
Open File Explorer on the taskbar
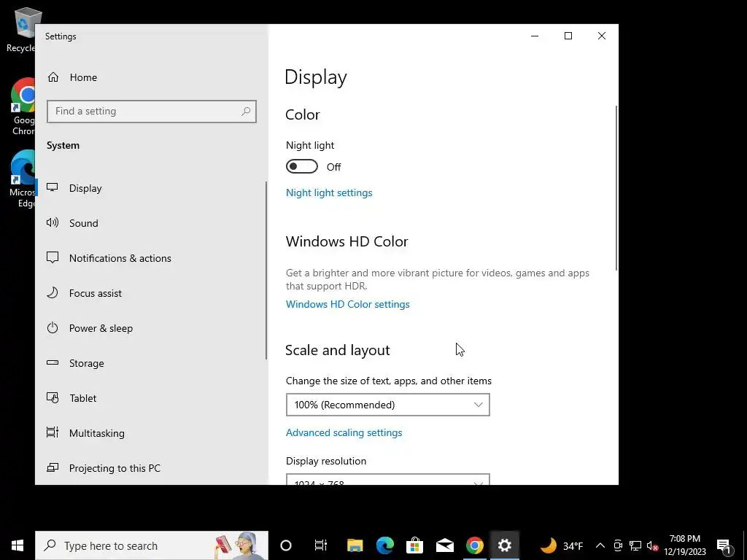355,545
